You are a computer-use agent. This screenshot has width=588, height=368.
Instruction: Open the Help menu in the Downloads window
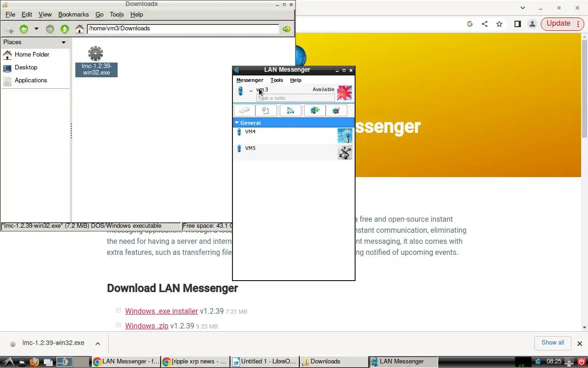(x=137, y=15)
